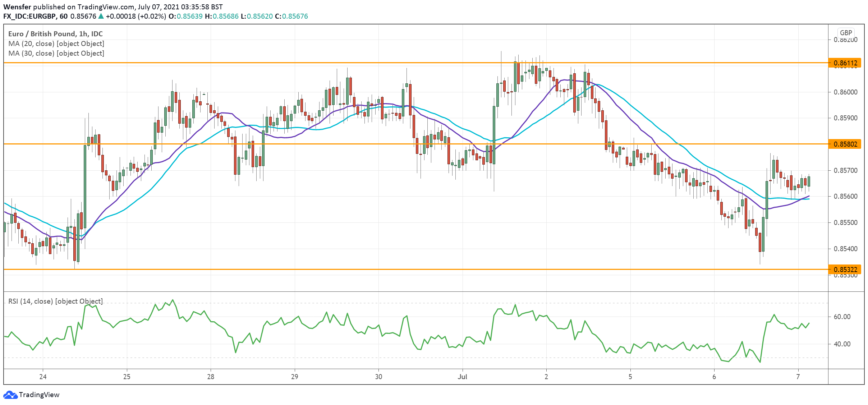Click the TradingView text beside the logo

click(39, 395)
